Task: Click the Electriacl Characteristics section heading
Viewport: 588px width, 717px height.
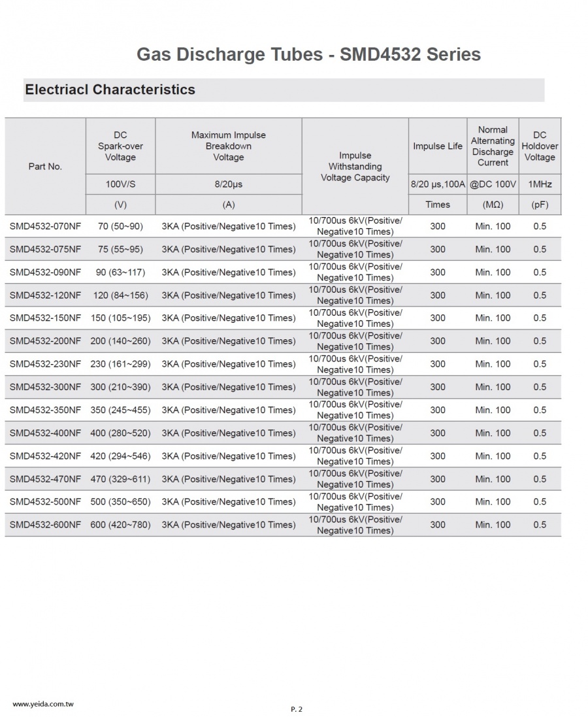Action: click(x=110, y=90)
